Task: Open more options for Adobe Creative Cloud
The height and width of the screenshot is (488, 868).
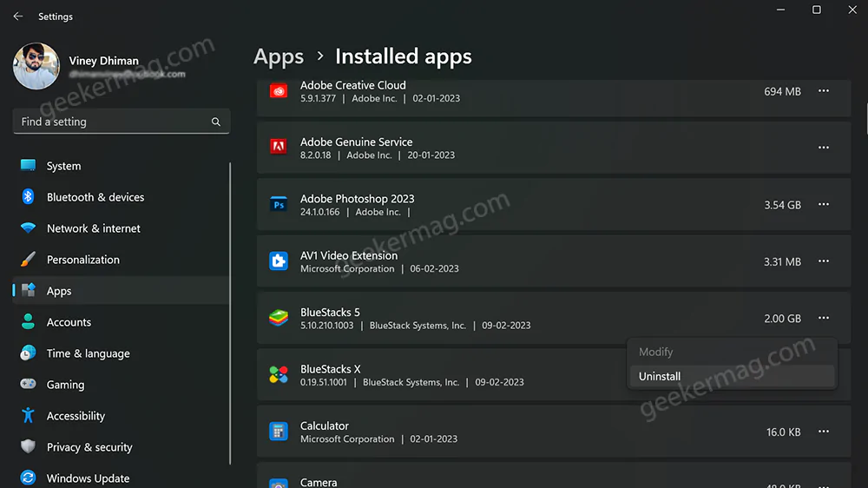Action: 824,91
